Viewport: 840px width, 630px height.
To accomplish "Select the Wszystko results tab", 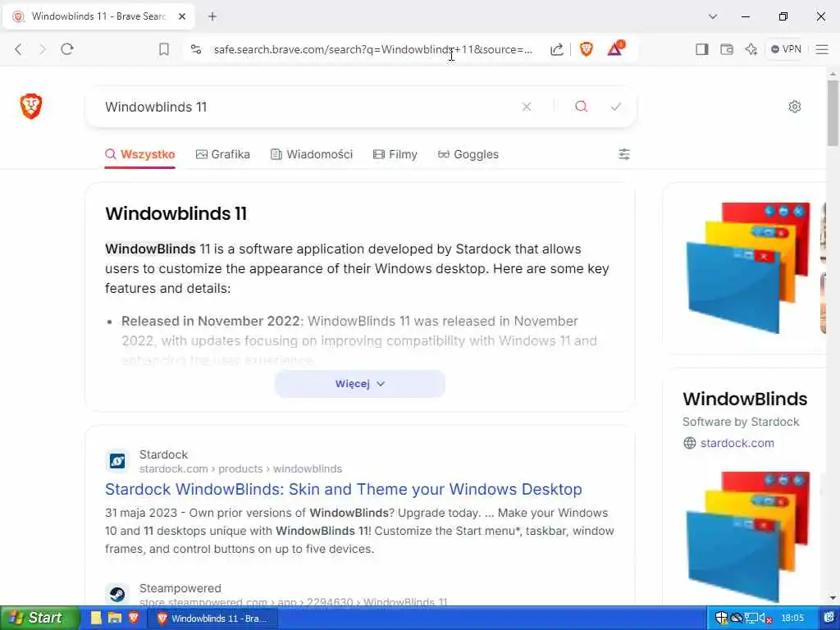I will tap(139, 154).
